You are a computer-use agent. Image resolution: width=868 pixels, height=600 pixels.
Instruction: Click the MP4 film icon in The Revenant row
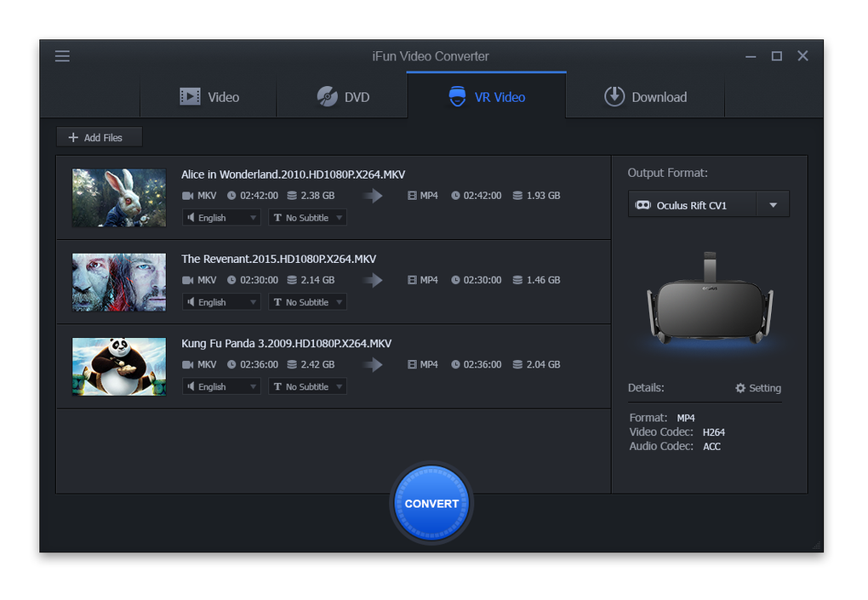click(x=412, y=280)
